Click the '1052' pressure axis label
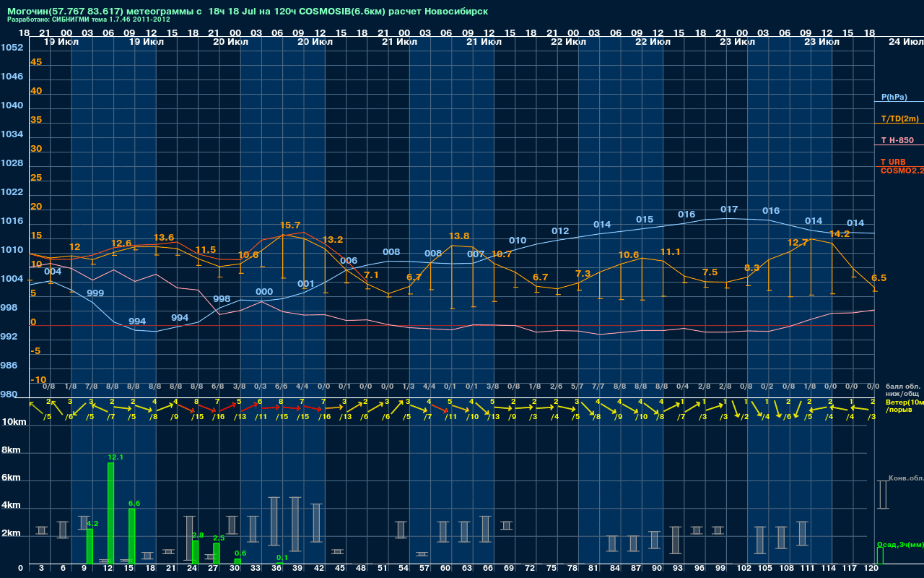The image size is (924, 578). 12,48
